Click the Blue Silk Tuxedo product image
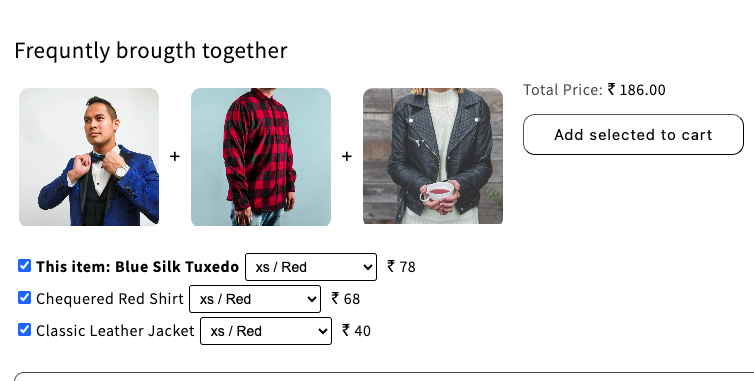 coord(89,157)
